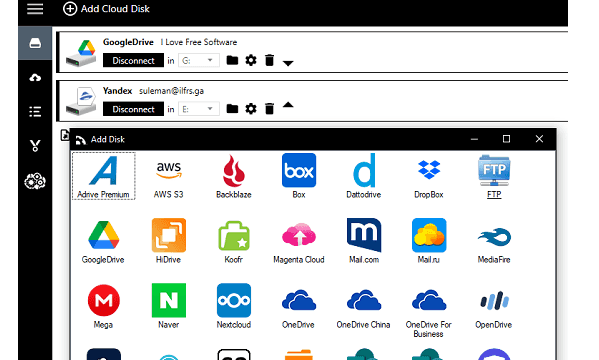This screenshot has height=360, width=599.
Task: Select Naver provider
Action: coord(168,306)
